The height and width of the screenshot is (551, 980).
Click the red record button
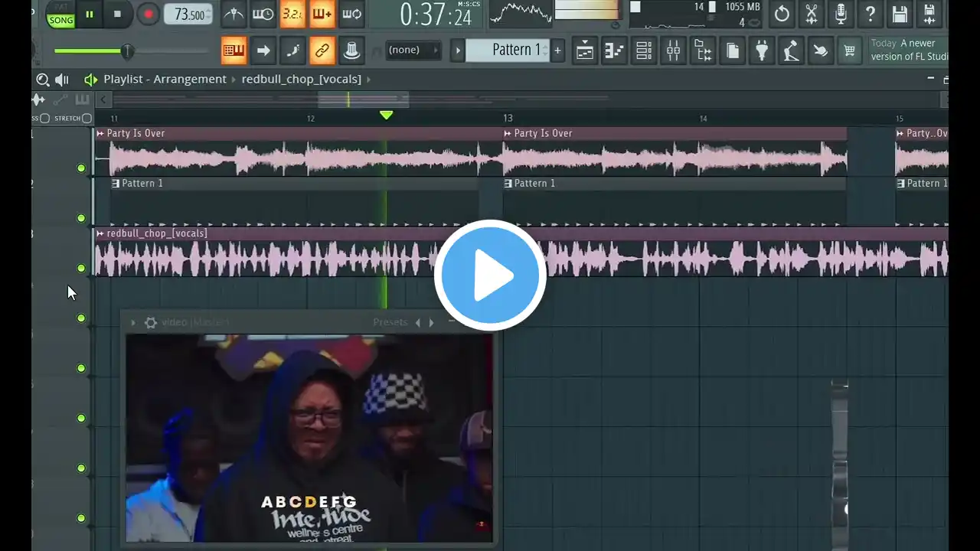click(x=149, y=14)
